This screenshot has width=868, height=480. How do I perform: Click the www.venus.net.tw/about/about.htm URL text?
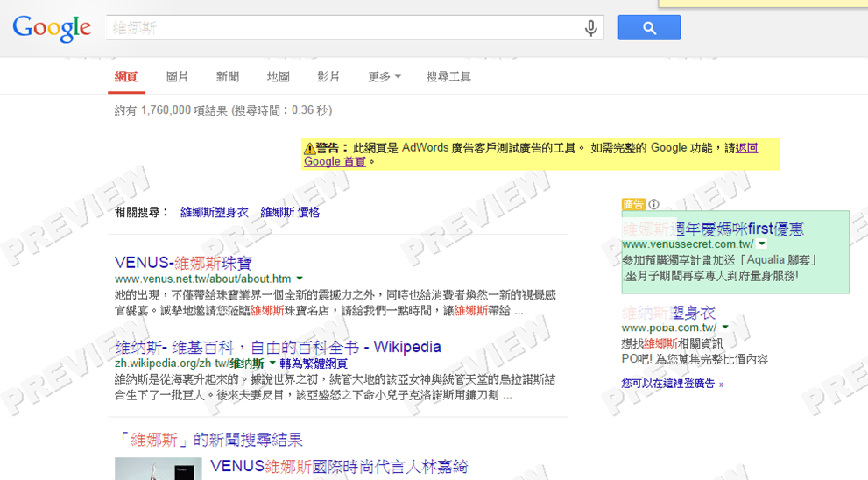pos(202,279)
